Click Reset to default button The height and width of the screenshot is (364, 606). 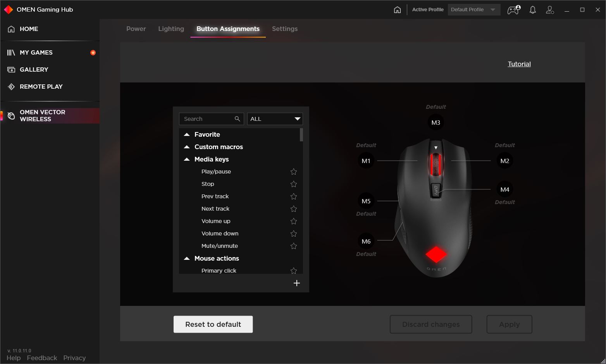click(213, 324)
